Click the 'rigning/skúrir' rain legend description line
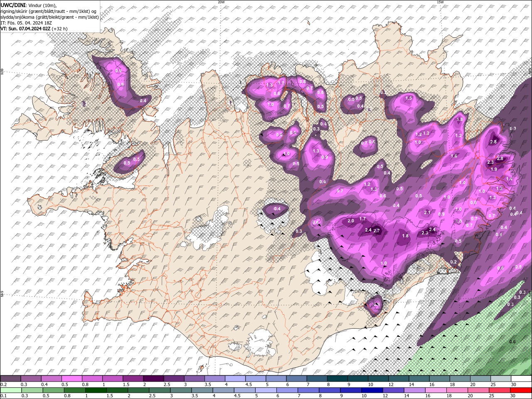Image resolution: width=532 pixels, height=399 pixels. pyautogui.click(x=49, y=11)
